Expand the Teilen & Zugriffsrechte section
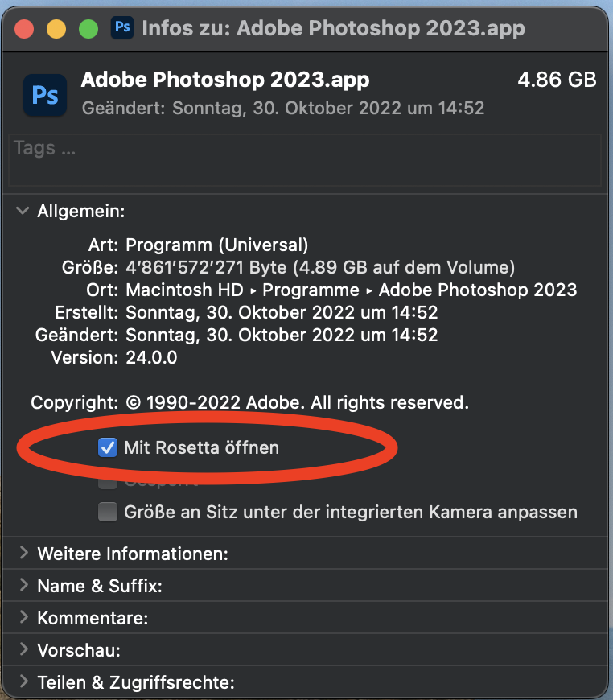 pyautogui.click(x=23, y=682)
